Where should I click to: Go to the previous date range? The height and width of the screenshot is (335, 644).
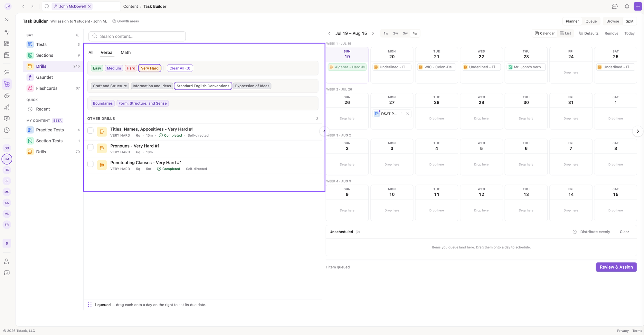pyautogui.click(x=329, y=33)
